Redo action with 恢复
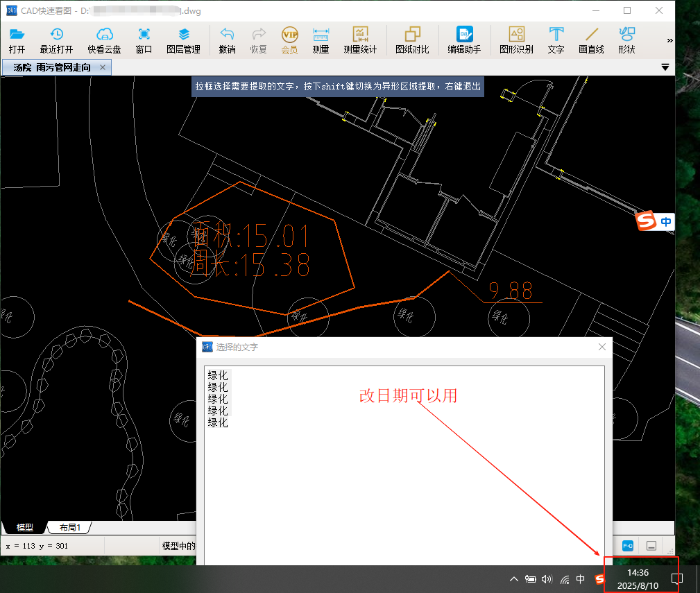The height and width of the screenshot is (593, 700). click(259, 40)
